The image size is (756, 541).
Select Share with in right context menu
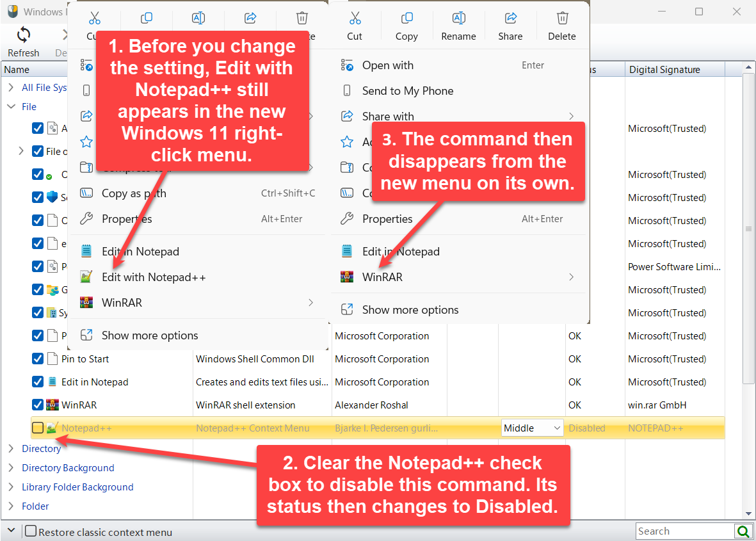point(458,117)
